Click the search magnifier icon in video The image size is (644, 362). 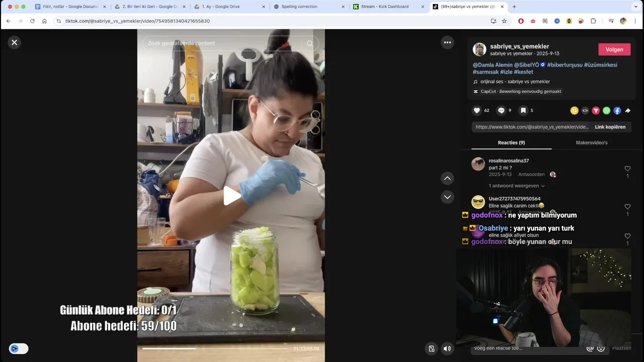tap(310, 43)
